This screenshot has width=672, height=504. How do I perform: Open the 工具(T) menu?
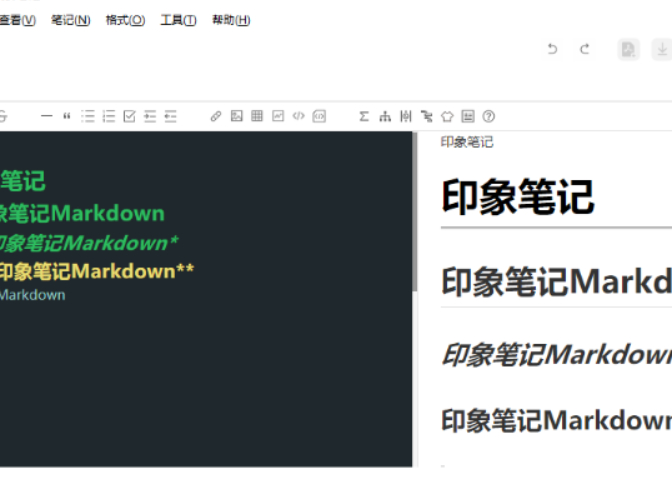pos(178,20)
